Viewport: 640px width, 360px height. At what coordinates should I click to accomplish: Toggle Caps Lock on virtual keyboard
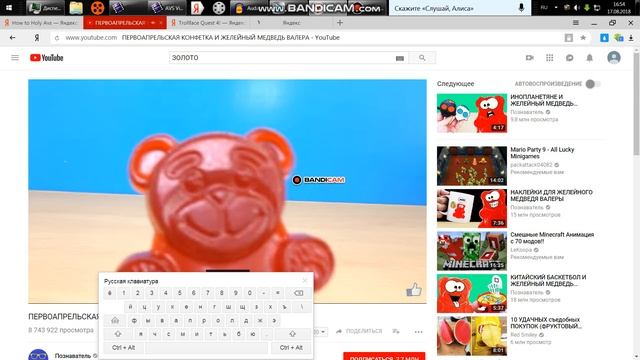[x=115, y=320]
